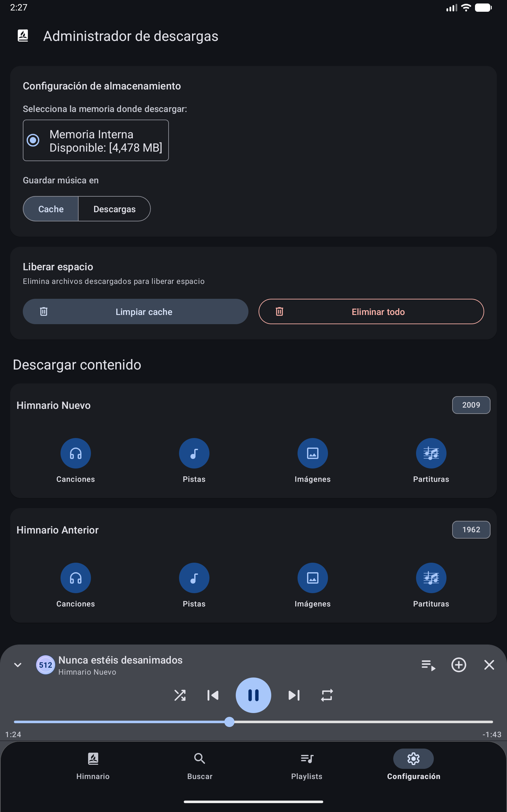Download Pistas for Himnario Nuevo
The image size is (507, 812).
[x=194, y=453]
